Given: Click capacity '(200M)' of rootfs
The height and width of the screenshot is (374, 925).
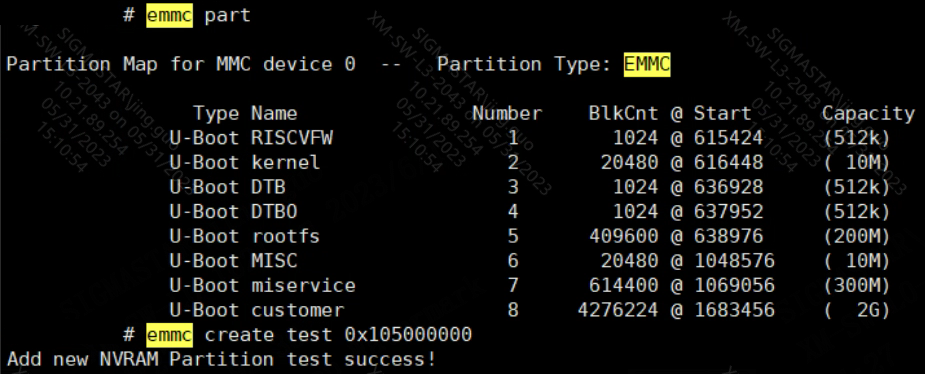Looking at the screenshot, I should tap(857, 237).
